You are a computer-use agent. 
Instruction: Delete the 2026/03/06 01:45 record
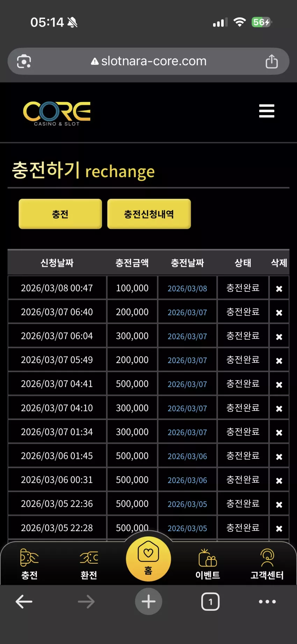point(279,456)
